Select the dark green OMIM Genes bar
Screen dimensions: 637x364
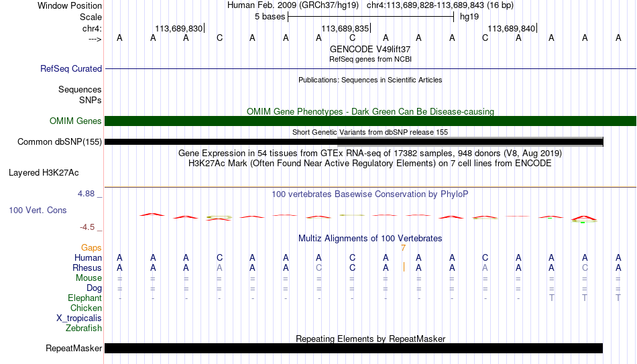point(370,121)
